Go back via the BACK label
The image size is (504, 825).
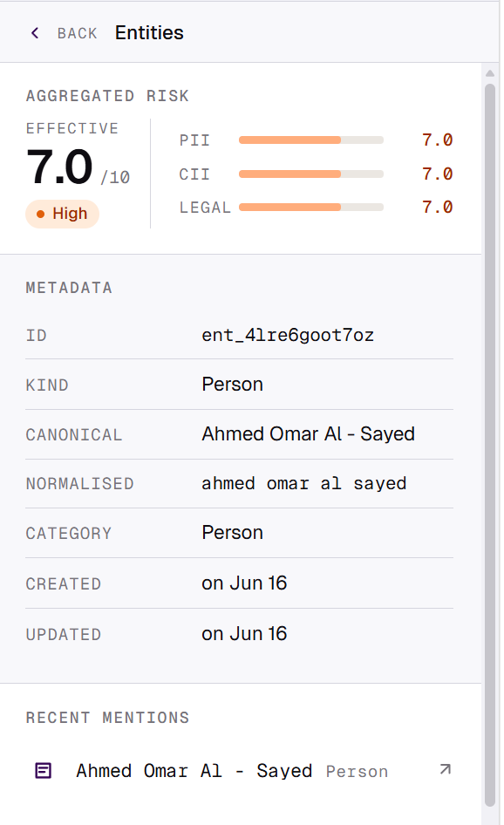[77, 33]
